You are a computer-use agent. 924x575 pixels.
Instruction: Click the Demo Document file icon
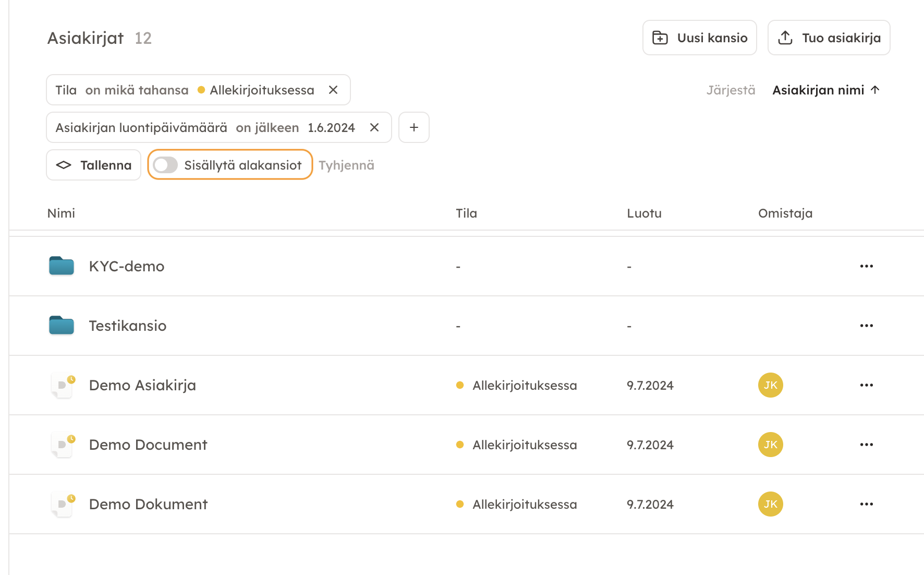pos(63,445)
